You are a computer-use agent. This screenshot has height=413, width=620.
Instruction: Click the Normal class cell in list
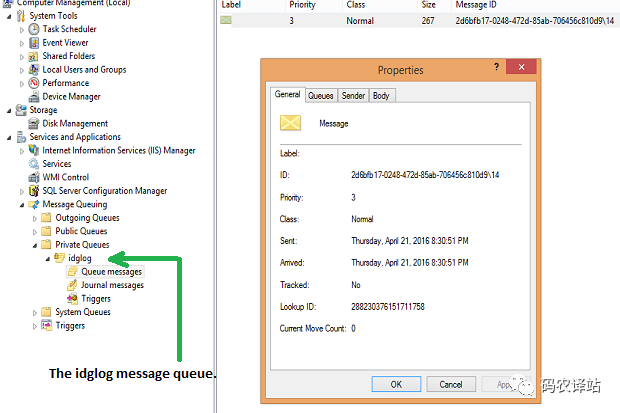pos(360,21)
